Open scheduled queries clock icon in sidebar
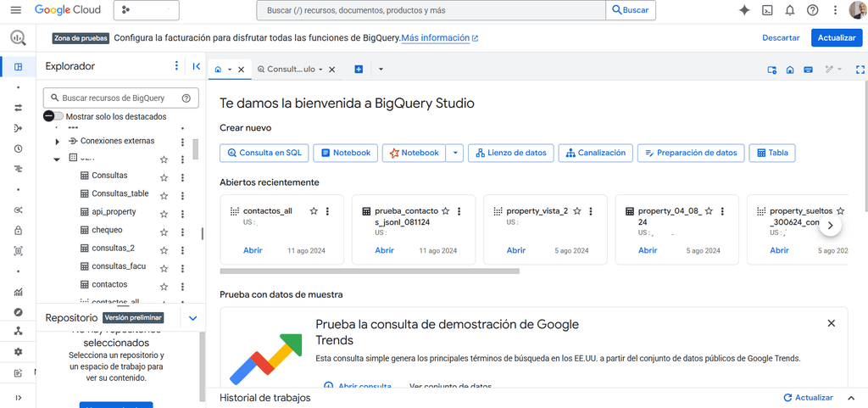Viewport: 868px width, 408px height. point(19,148)
